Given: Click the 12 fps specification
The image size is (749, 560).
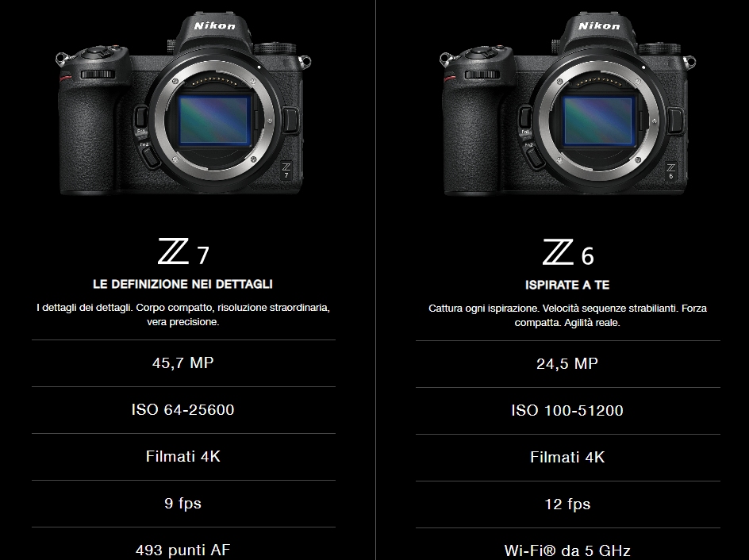Looking at the screenshot, I should click(568, 504).
